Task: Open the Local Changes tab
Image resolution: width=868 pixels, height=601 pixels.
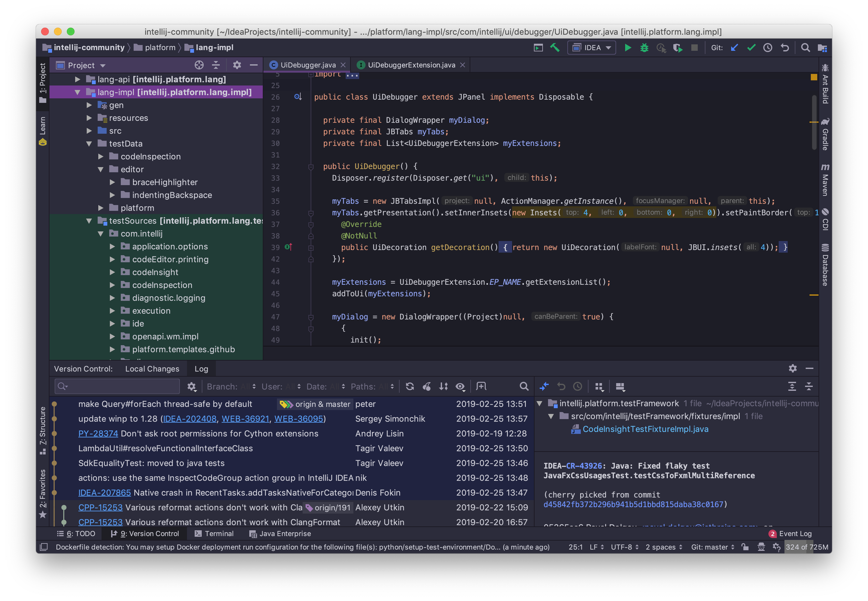Action: click(x=152, y=369)
